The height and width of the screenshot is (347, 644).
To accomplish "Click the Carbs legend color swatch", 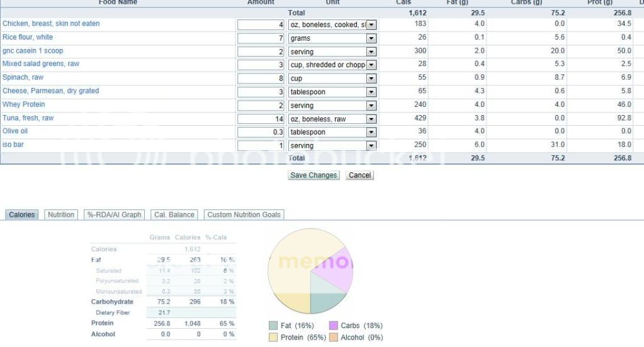I will pyautogui.click(x=333, y=326).
